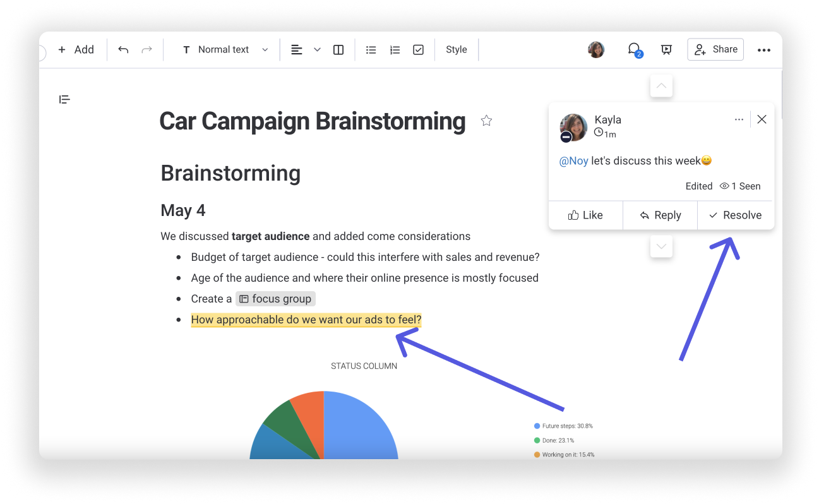819x504 pixels.
Task: Reply to Kayla's comment
Action: [x=660, y=215]
